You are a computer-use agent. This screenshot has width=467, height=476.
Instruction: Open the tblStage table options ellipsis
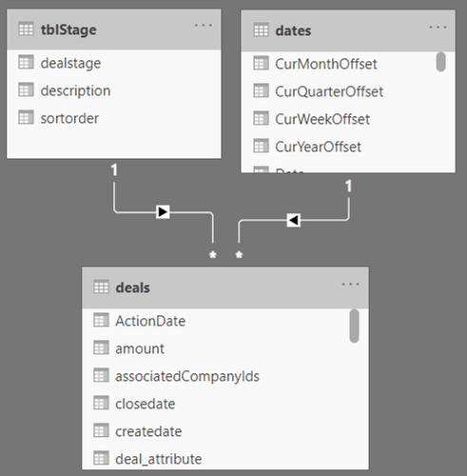coord(204,25)
